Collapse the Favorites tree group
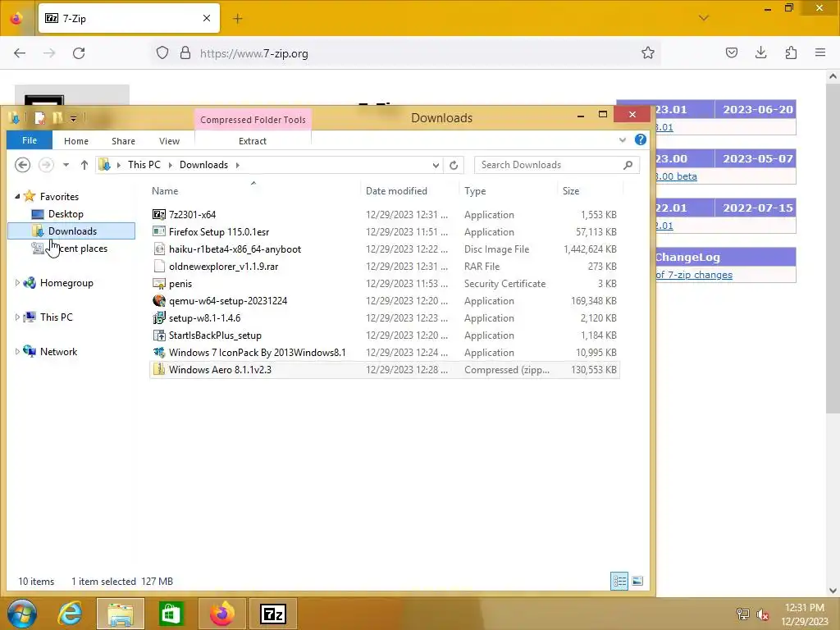Image resolution: width=840 pixels, height=630 pixels. [17, 197]
